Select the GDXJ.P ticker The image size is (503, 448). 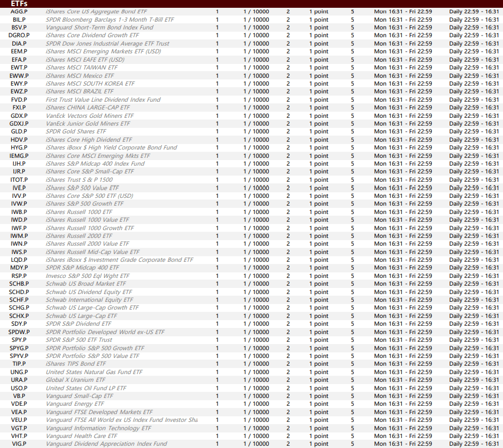tap(19, 123)
